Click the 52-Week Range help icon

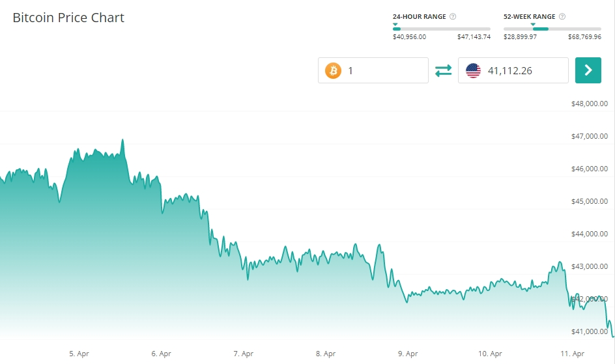click(562, 16)
